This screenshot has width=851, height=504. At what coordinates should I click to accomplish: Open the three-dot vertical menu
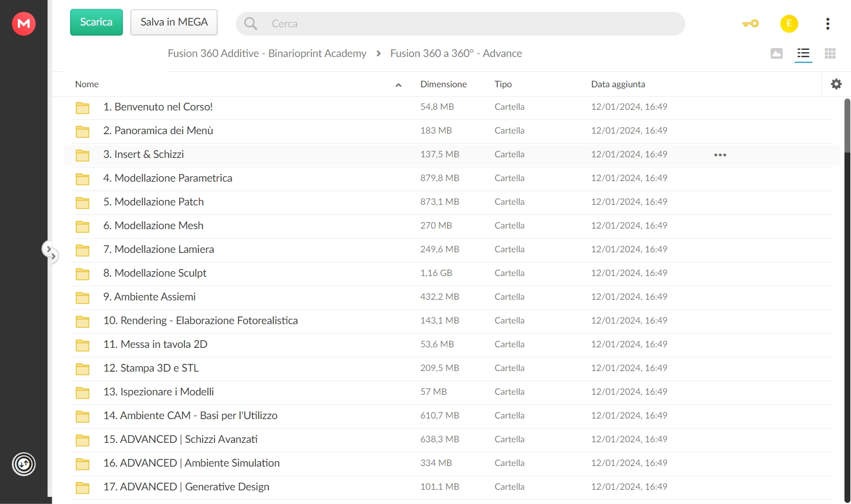(x=827, y=24)
